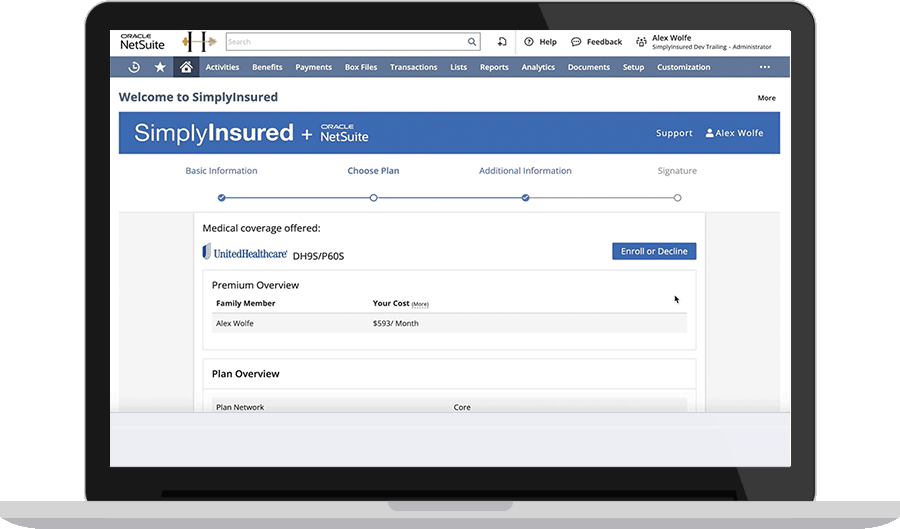Click the UnitedHealthcare logo
This screenshot has height=529, width=900.
(245, 252)
